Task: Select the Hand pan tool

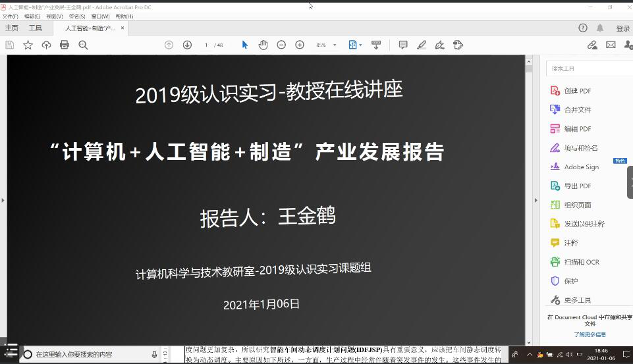Action: pyautogui.click(x=263, y=45)
